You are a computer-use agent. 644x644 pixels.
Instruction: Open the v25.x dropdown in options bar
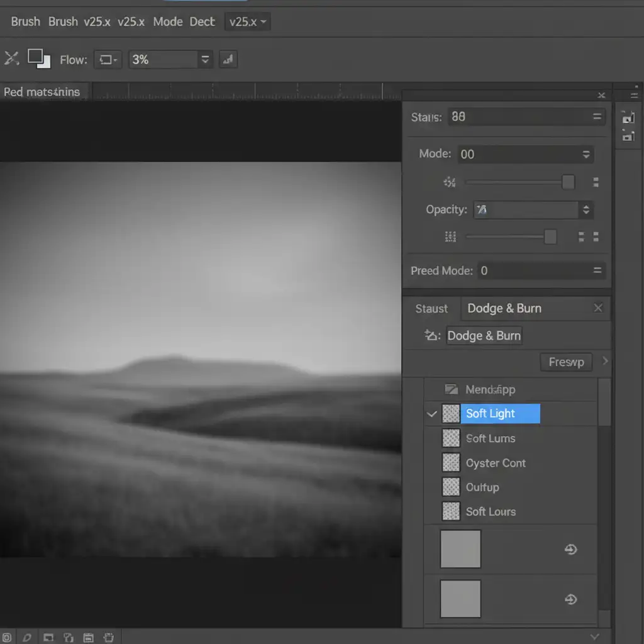[247, 22]
